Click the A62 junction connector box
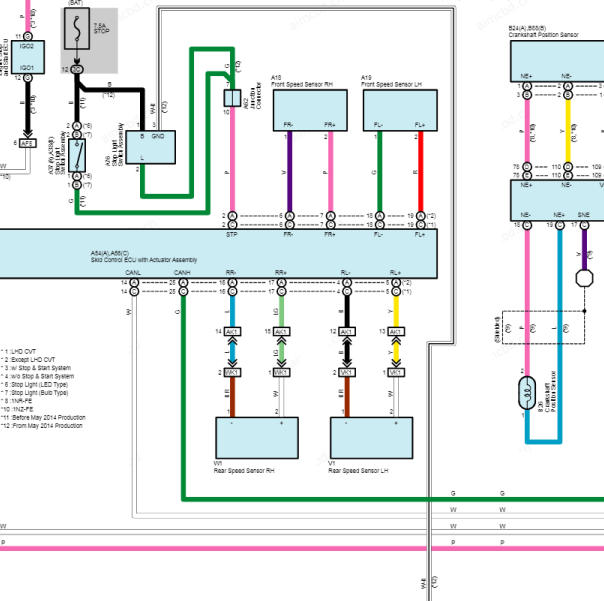This screenshot has width=604, height=601. [x=232, y=98]
